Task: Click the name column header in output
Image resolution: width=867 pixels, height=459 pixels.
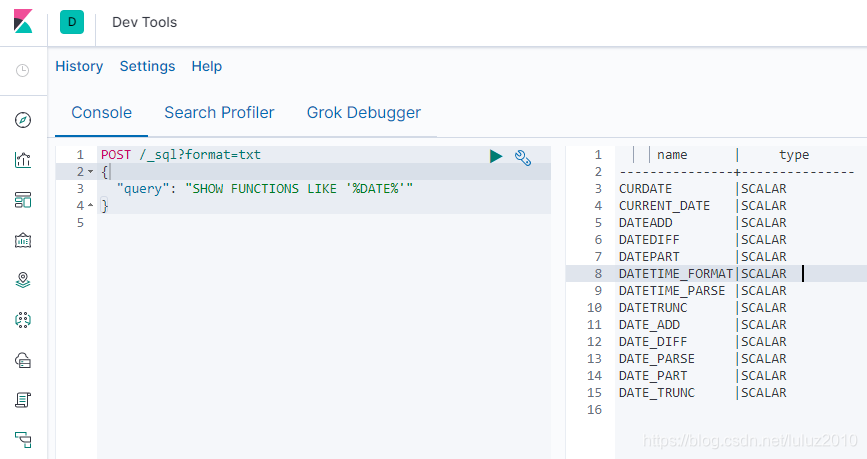Action: [x=672, y=155]
